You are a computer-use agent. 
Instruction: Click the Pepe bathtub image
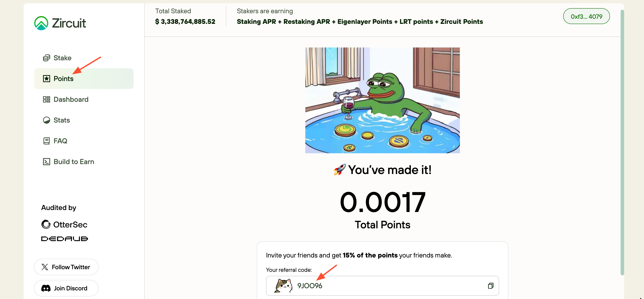pos(382,100)
